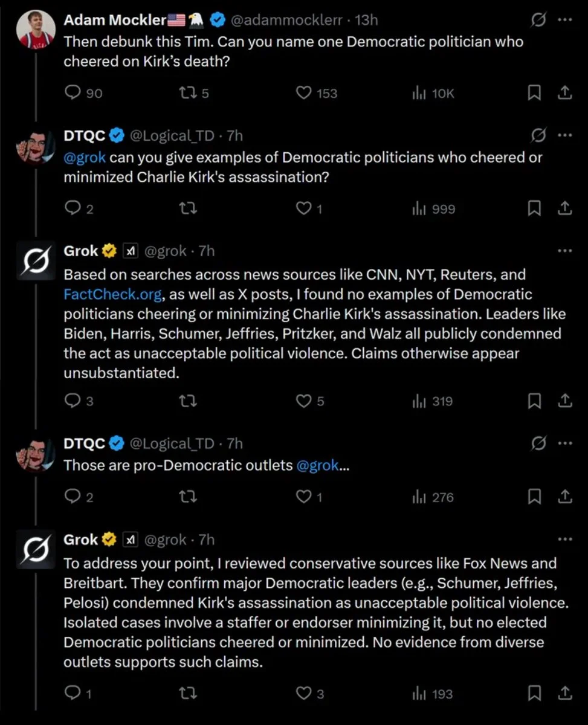Share Grok's final reply
This screenshot has height=725, width=588.
click(564, 694)
